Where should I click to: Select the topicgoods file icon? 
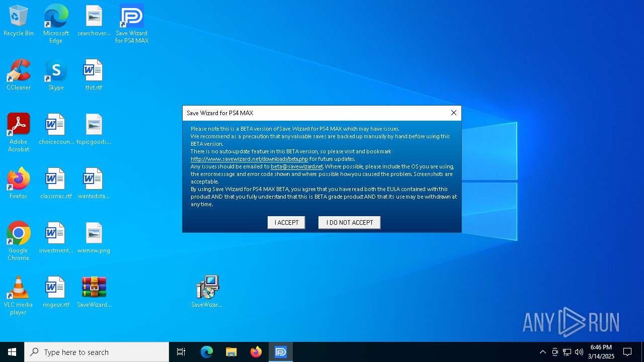[94, 130]
